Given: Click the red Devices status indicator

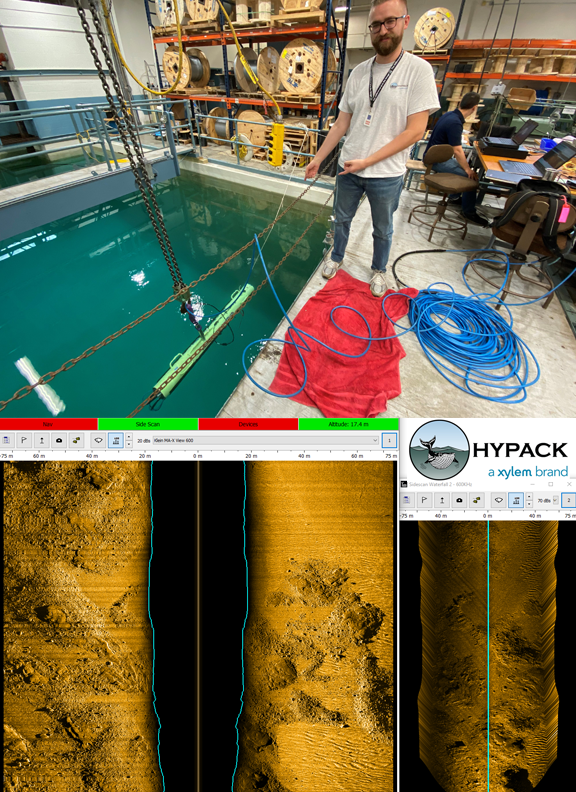Looking at the screenshot, I should click(248, 424).
